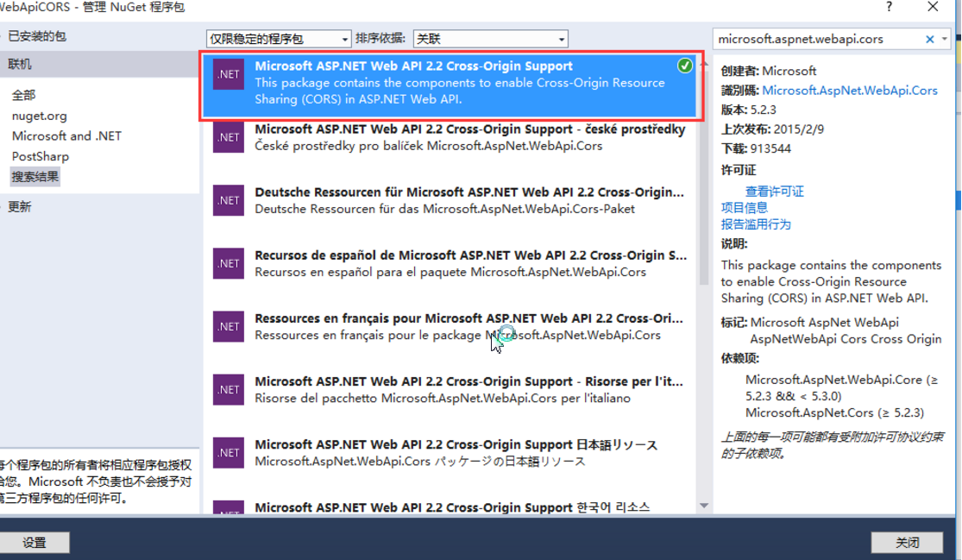This screenshot has width=962, height=560.
Task: Open the 仅限稳定的程序包 dropdown
Action: coord(279,39)
